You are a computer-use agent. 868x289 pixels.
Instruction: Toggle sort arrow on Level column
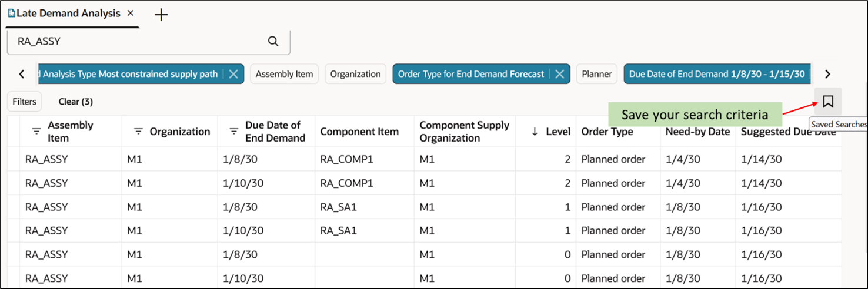point(535,132)
